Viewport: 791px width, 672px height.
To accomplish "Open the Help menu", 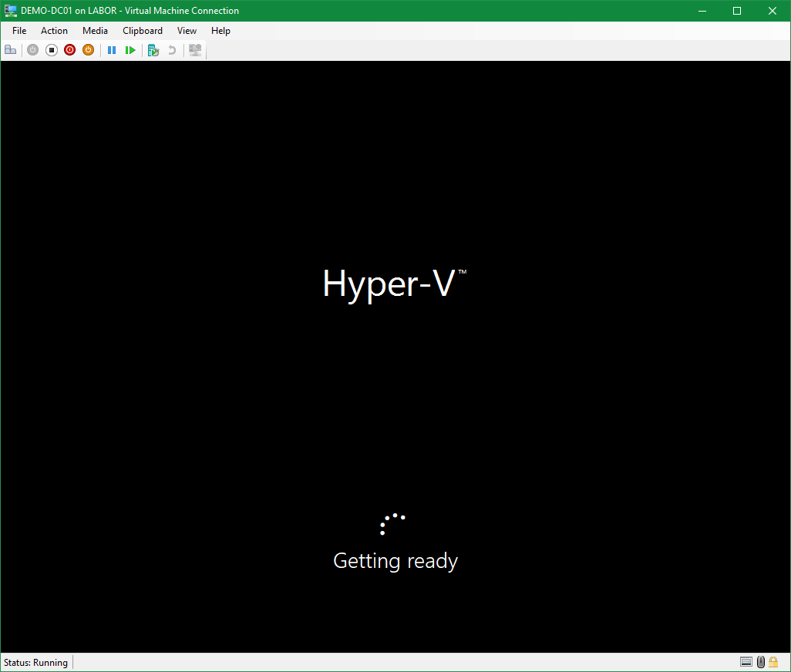I will coord(220,31).
